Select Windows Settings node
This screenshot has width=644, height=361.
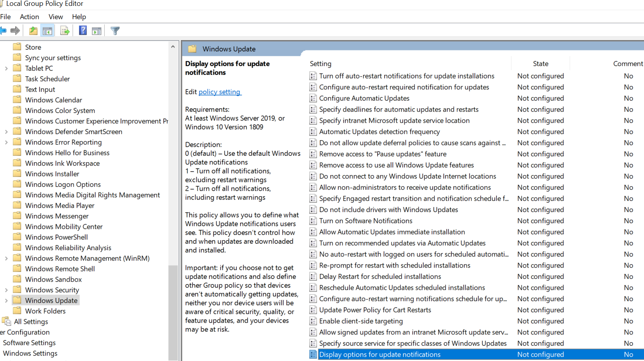coord(30,353)
